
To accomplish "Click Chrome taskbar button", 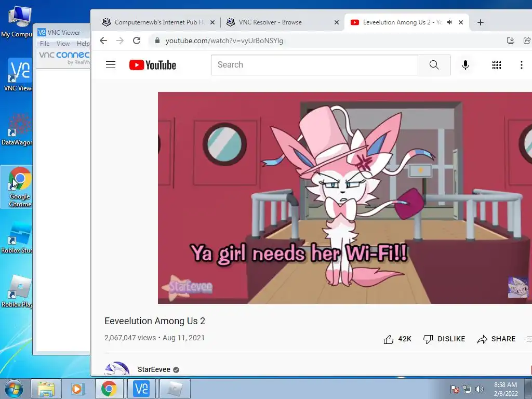I will click(109, 389).
